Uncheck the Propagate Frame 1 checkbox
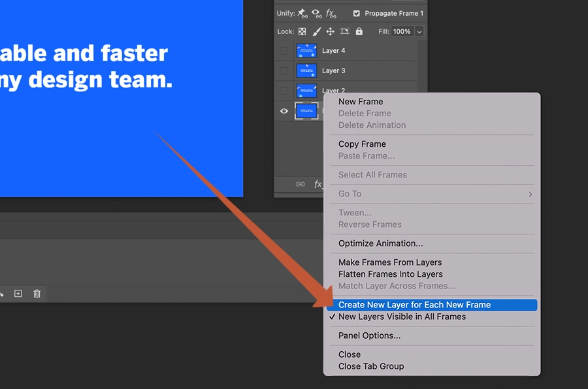 [x=356, y=13]
